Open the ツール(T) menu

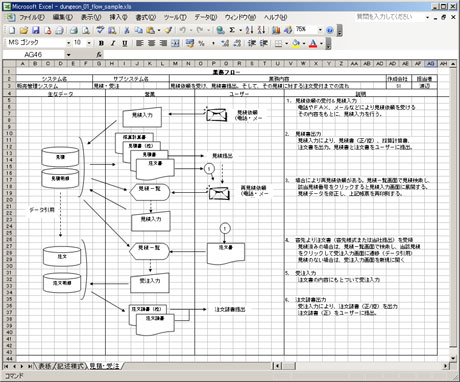click(x=175, y=17)
